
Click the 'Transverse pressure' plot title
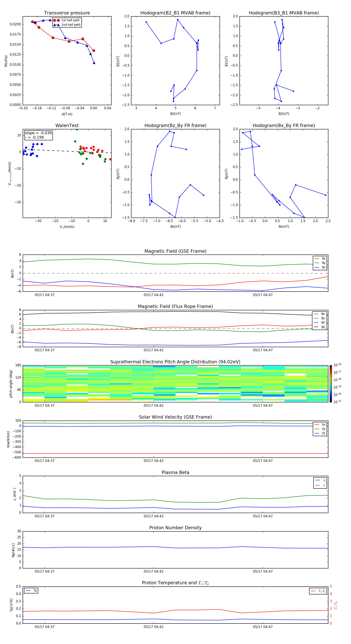tap(67, 13)
